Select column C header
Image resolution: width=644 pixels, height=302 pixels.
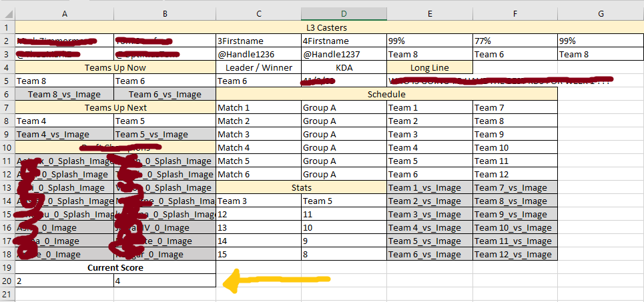pyautogui.click(x=258, y=14)
